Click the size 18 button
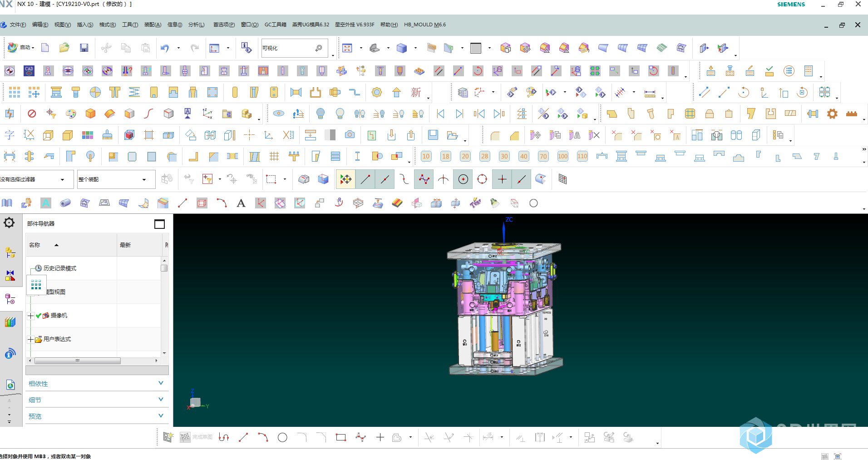 click(x=446, y=156)
